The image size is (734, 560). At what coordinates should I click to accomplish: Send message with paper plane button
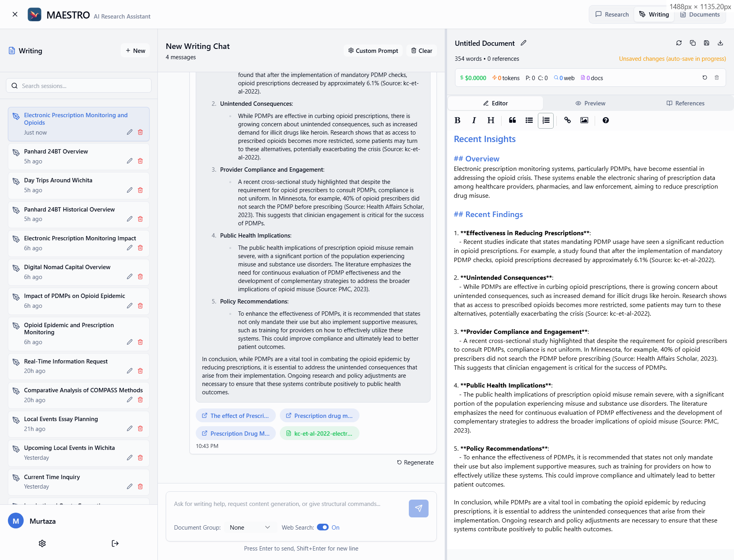click(x=418, y=508)
